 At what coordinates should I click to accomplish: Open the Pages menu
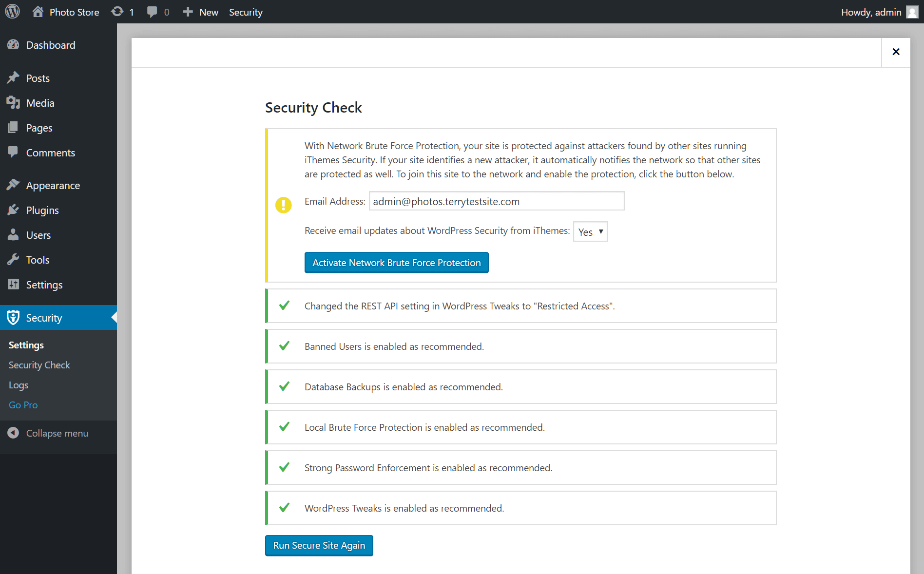[x=39, y=128]
